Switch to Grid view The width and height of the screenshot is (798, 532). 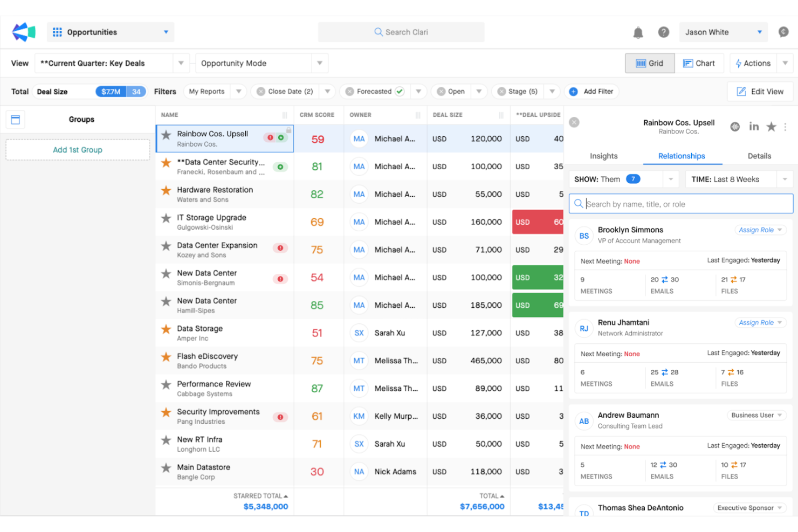pyautogui.click(x=650, y=63)
